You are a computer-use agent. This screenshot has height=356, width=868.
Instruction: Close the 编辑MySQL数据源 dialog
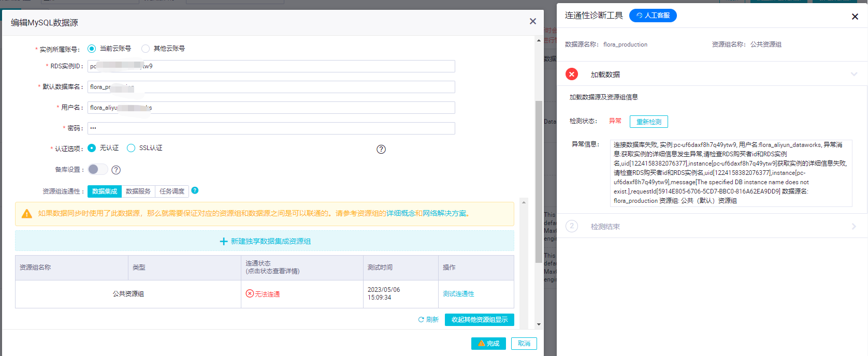[x=532, y=21]
